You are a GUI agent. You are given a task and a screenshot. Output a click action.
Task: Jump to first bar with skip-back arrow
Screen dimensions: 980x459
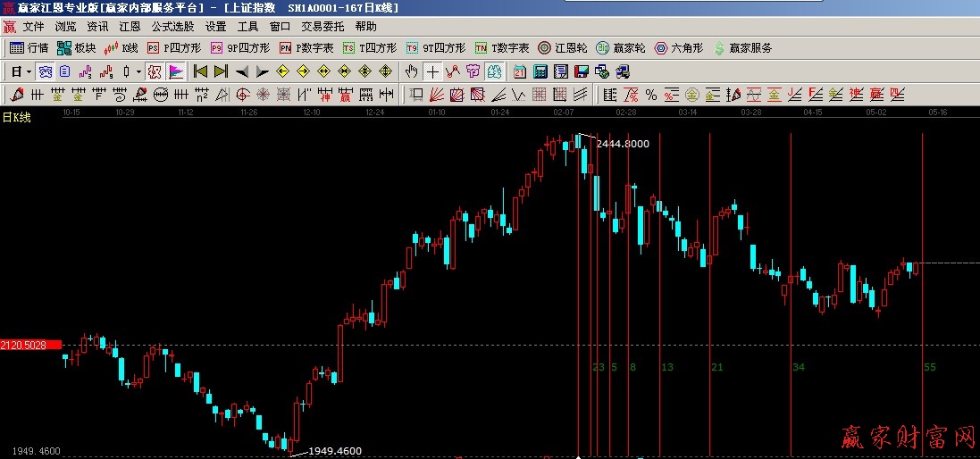[x=200, y=71]
